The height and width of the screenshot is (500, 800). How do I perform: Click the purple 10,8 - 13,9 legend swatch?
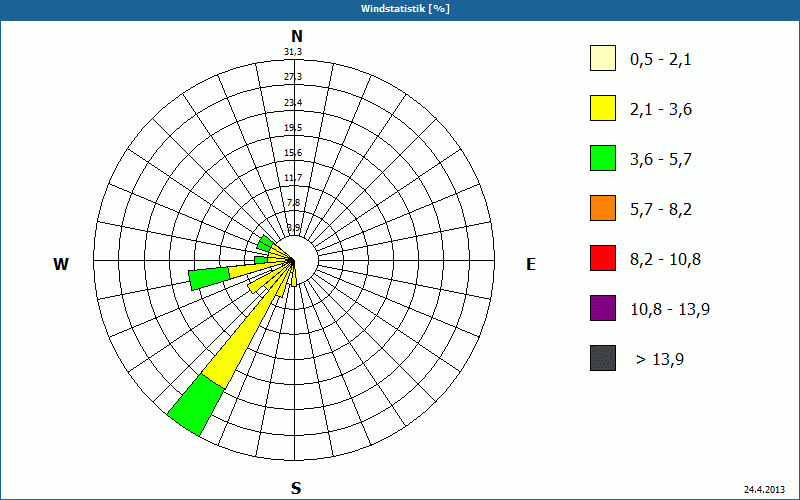click(603, 308)
